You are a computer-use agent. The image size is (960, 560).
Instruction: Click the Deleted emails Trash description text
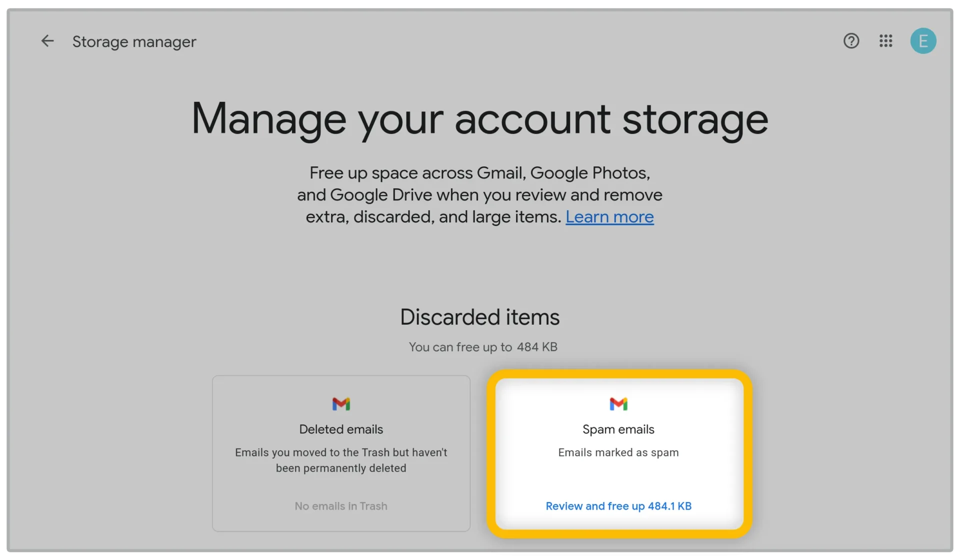(x=341, y=460)
